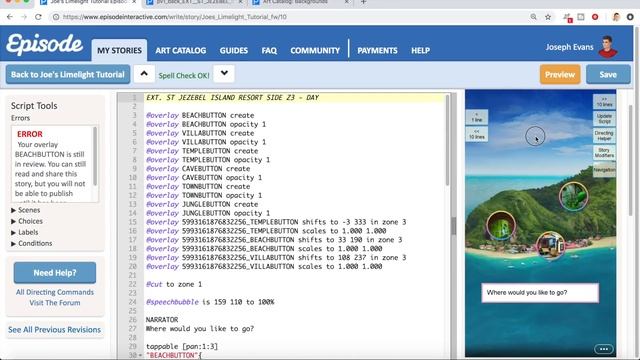
Task: Collapse code fold at line 30
Action: pyautogui.click(x=140, y=355)
